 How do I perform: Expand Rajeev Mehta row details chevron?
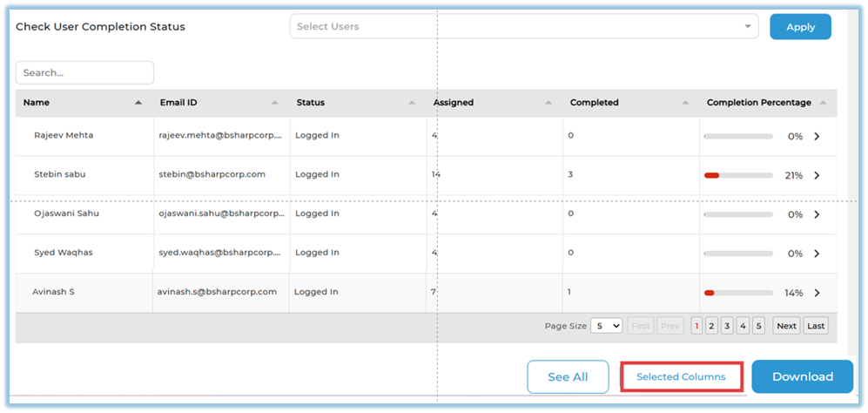pos(817,137)
